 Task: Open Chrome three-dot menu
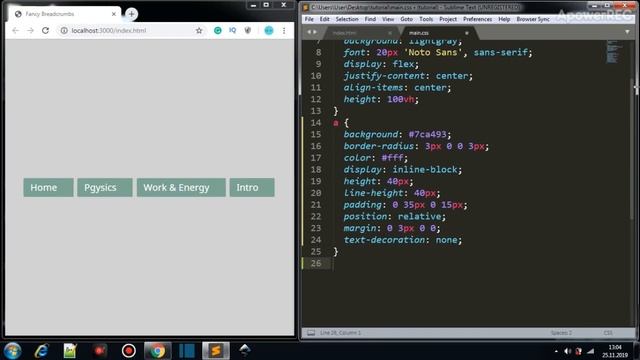click(x=284, y=31)
